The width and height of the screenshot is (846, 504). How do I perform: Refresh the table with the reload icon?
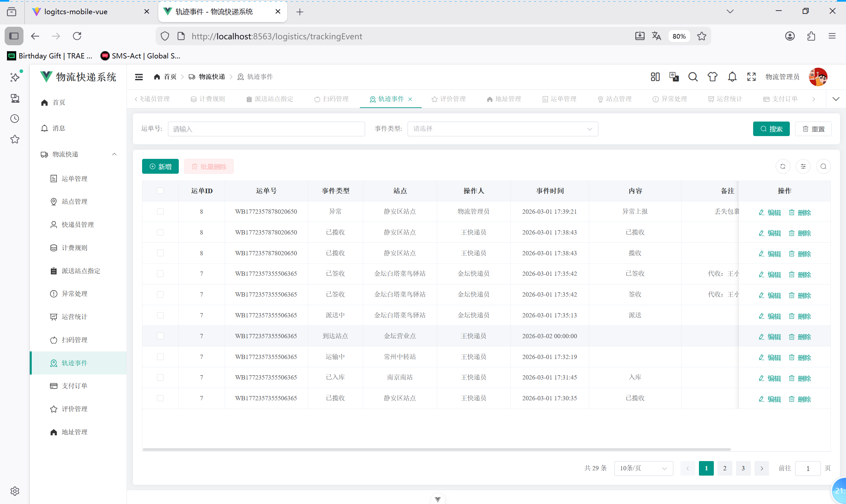click(783, 166)
